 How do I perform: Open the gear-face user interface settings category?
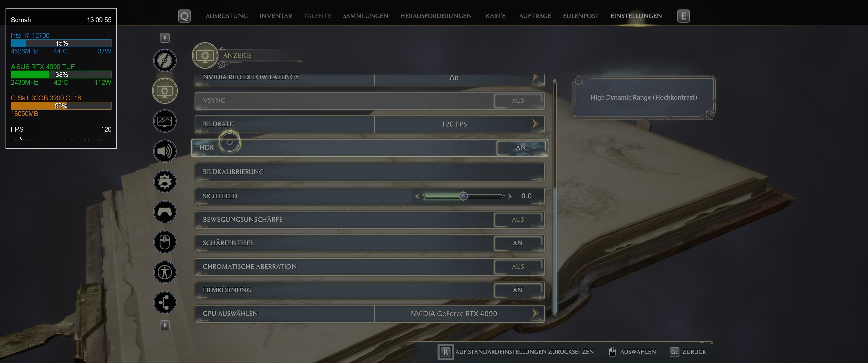[x=165, y=181]
